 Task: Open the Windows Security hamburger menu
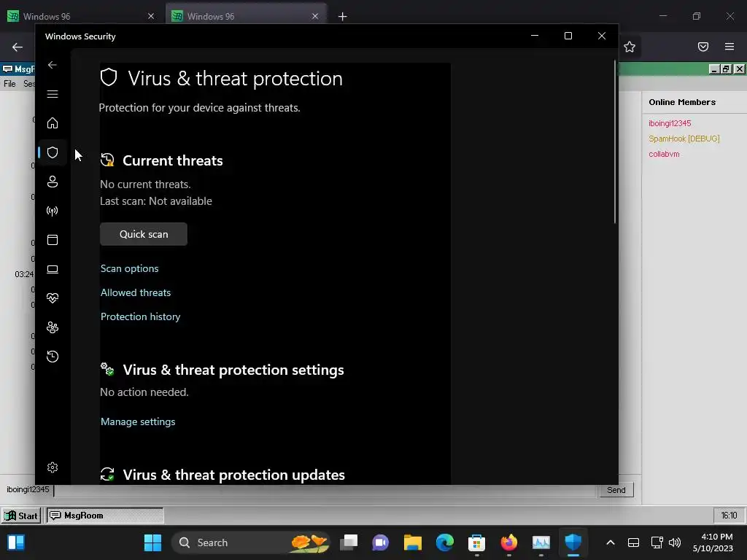click(53, 94)
